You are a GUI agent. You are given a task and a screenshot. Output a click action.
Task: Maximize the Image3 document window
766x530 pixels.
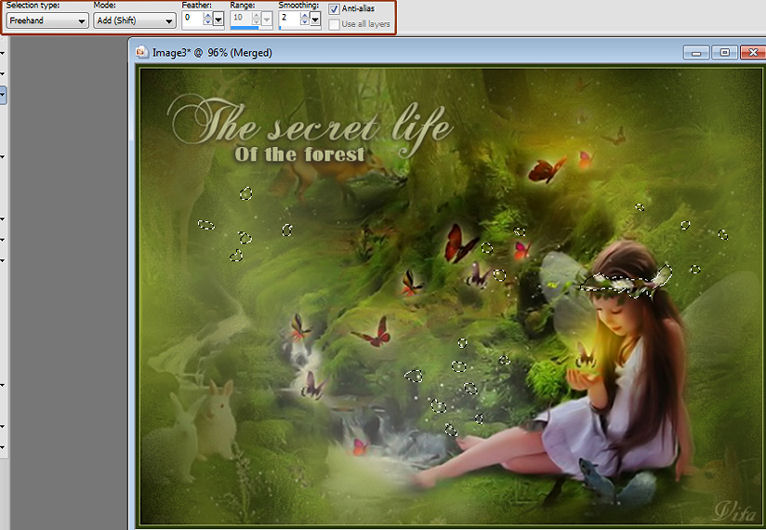point(724,52)
